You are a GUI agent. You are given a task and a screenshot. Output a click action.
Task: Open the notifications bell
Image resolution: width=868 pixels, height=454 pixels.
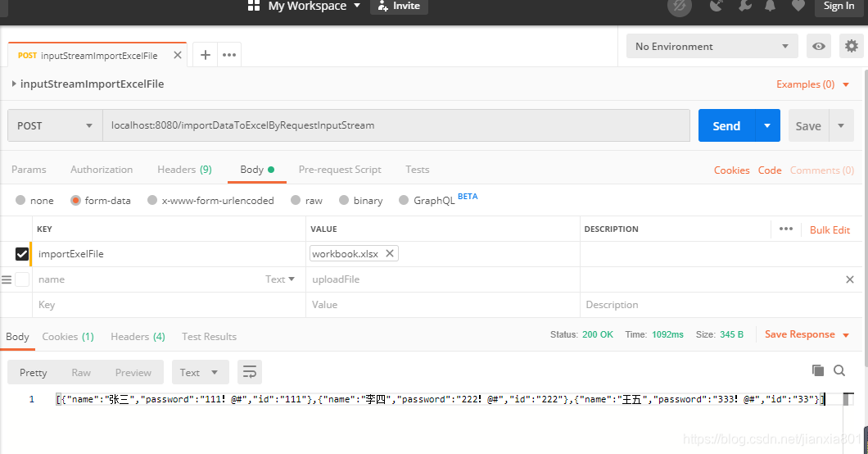770,6
